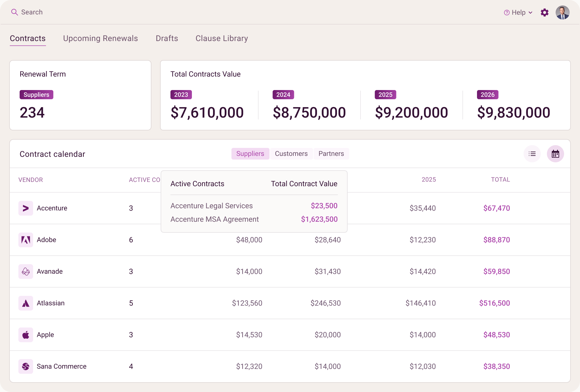Open Accenture Legal Services contract
Screen dimensions: 580x392
click(x=212, y=206)
